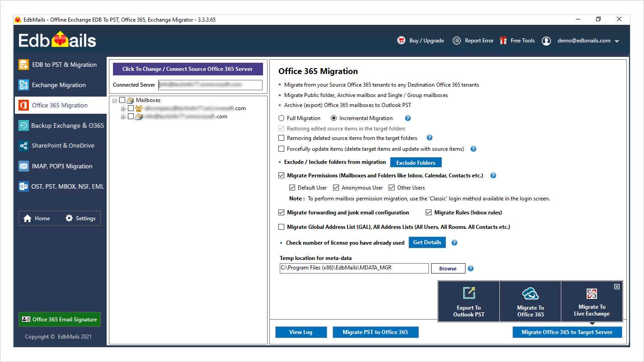Image resolution: width=644 pixels, height=362 pixels.
Task: Click the EDB to PST & Migration icon
Action: point(24,65)
